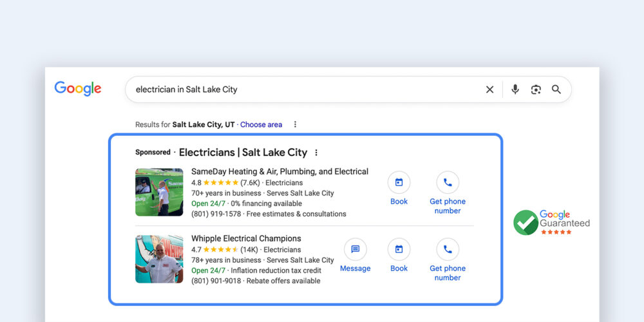Click Message icon for Whipple Electrical
Screen dimensions: 644x322
click(x=355, y=249)
